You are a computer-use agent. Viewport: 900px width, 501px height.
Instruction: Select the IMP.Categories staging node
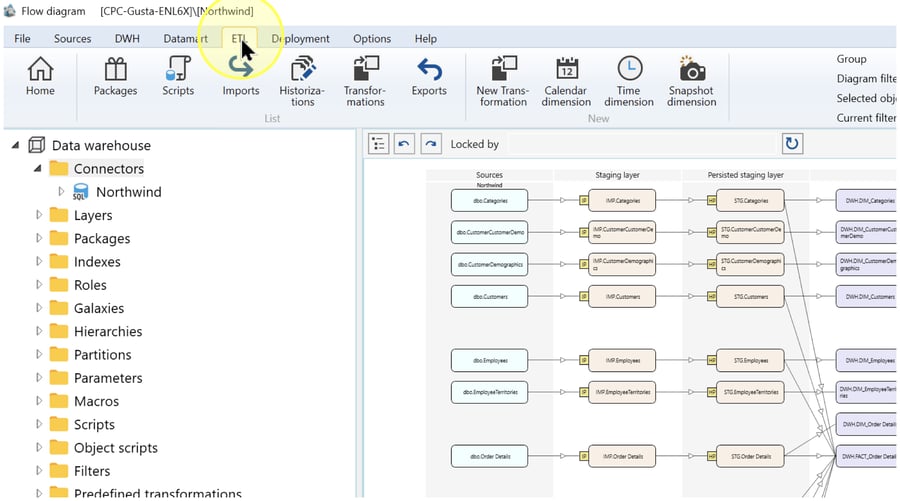pyautogui.click(x=622, y=201)
